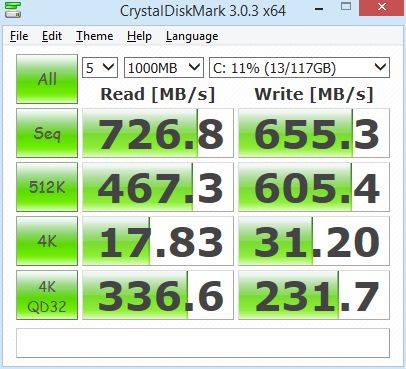The width and height of the screenshot is (406, 369).
Task: Select the 4K QD32 read result 336.6
Action: coord(158,295)
